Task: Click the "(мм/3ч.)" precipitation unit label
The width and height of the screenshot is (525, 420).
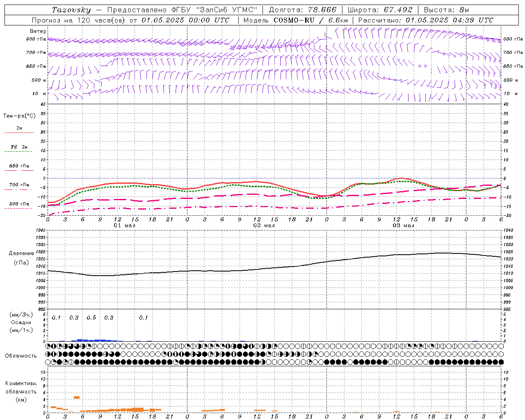Action: (x=21, y=315)
